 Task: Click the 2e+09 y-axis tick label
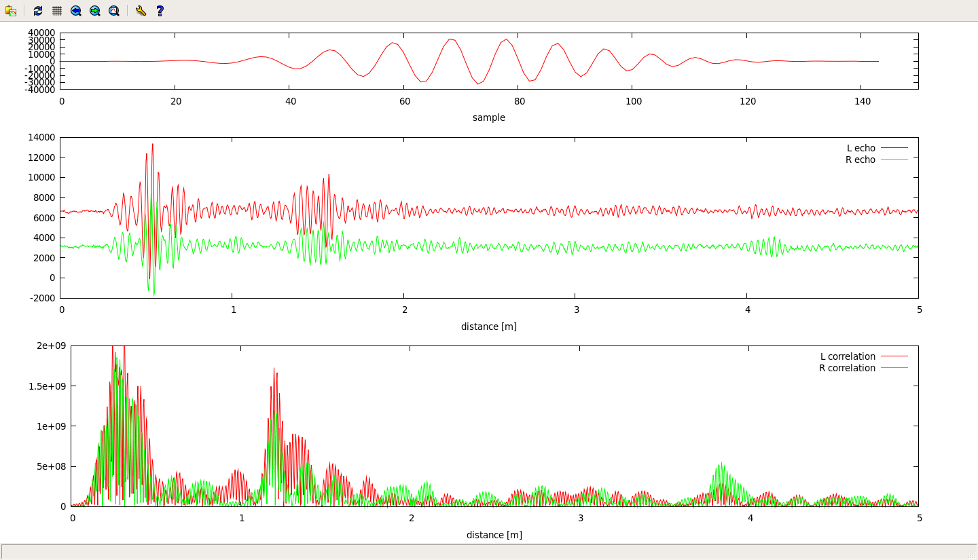point(52,346)
